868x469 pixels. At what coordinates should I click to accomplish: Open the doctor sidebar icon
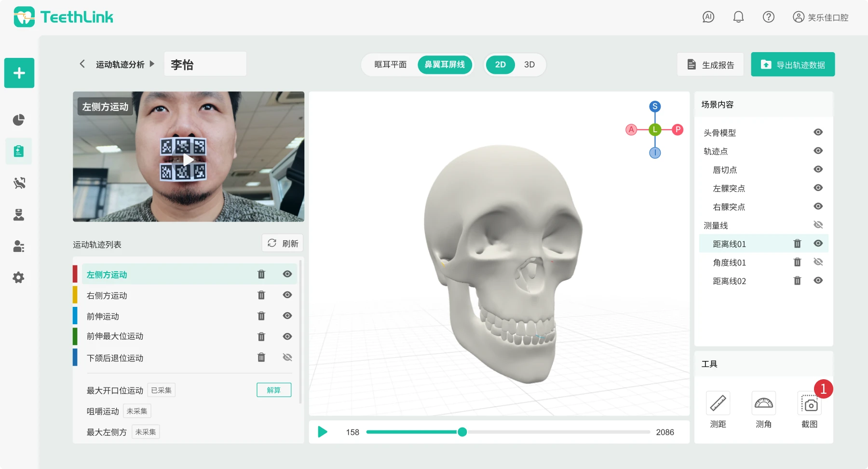pos(19,215)
